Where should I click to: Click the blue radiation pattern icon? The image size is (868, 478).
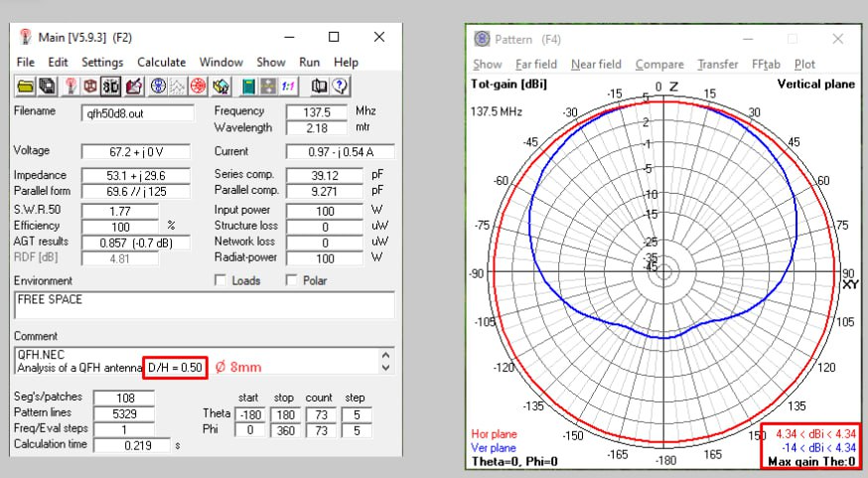point(157,85)
